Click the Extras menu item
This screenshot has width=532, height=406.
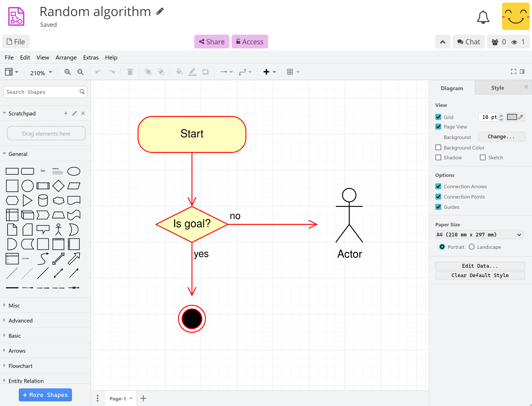coord(91,57)
